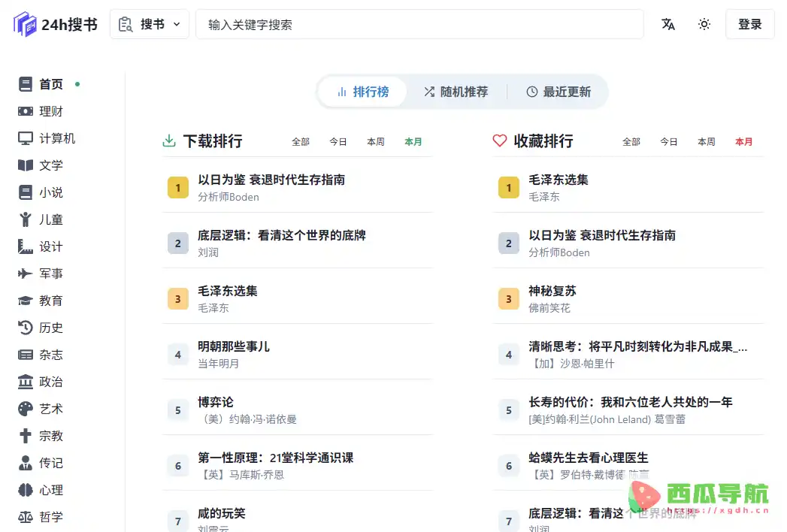
Task: Click the 收藏排行 heart icon
Action: 499,141
